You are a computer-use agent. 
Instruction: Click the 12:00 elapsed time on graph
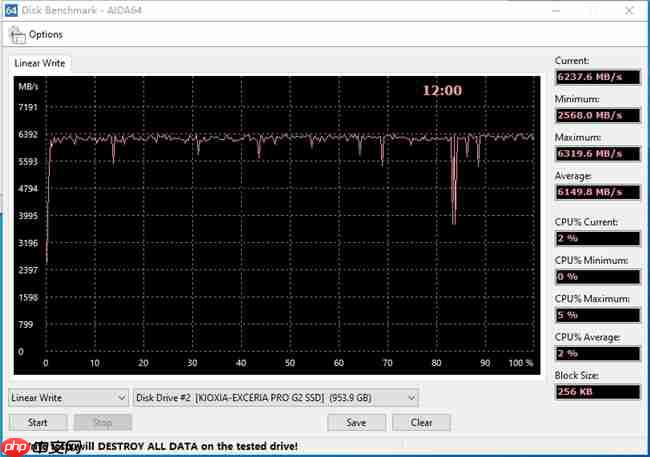coord(442,90)
